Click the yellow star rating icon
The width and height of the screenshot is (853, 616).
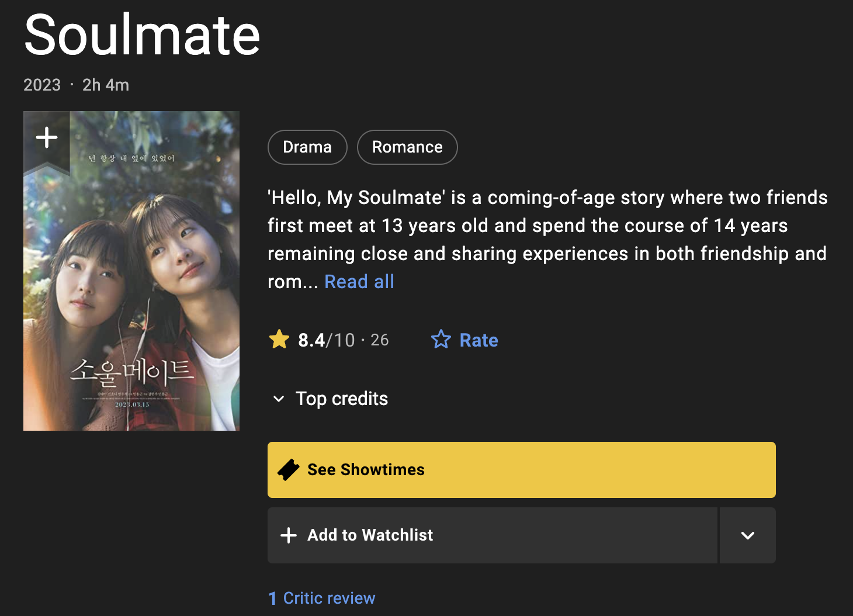coord(279,340)
